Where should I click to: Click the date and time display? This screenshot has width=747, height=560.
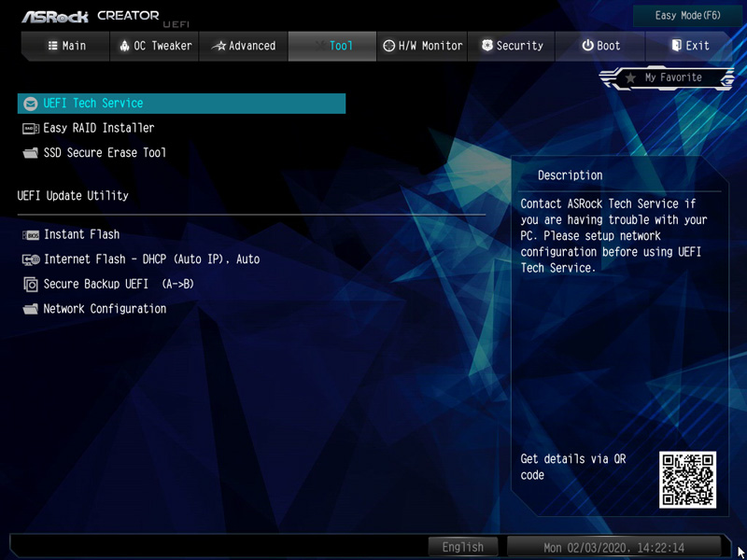click(614, 547)
